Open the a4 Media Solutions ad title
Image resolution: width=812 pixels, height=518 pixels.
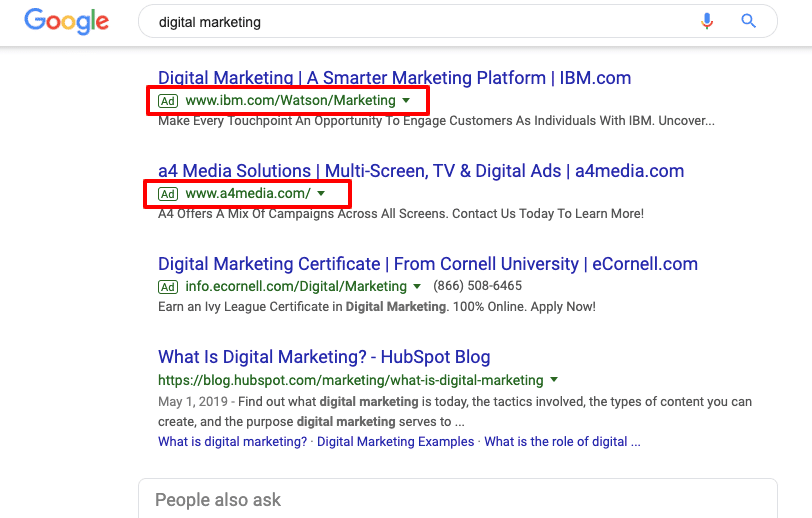pos(421,171)
